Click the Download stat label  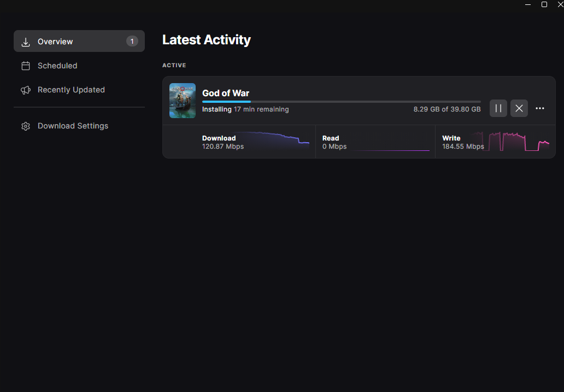(219, 138)
